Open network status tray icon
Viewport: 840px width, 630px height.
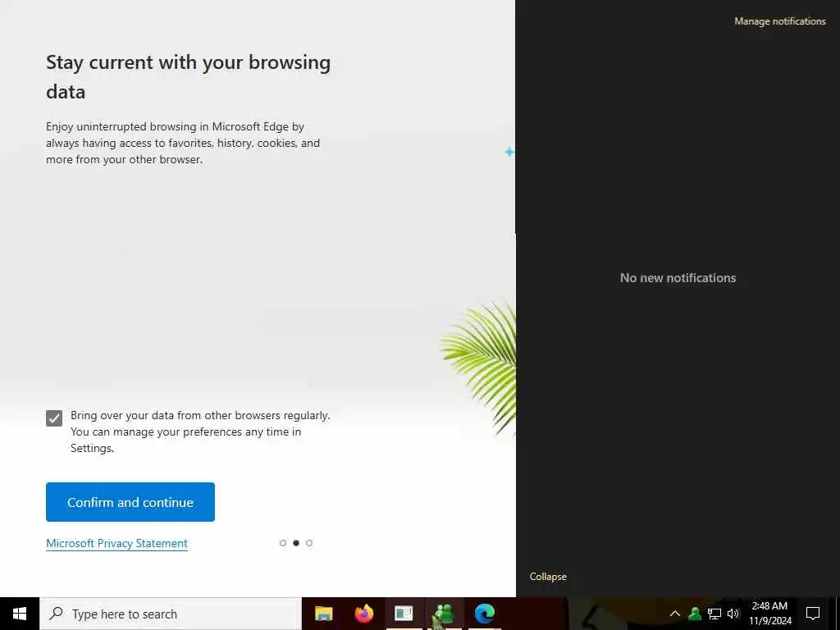[x=714, y=614]
